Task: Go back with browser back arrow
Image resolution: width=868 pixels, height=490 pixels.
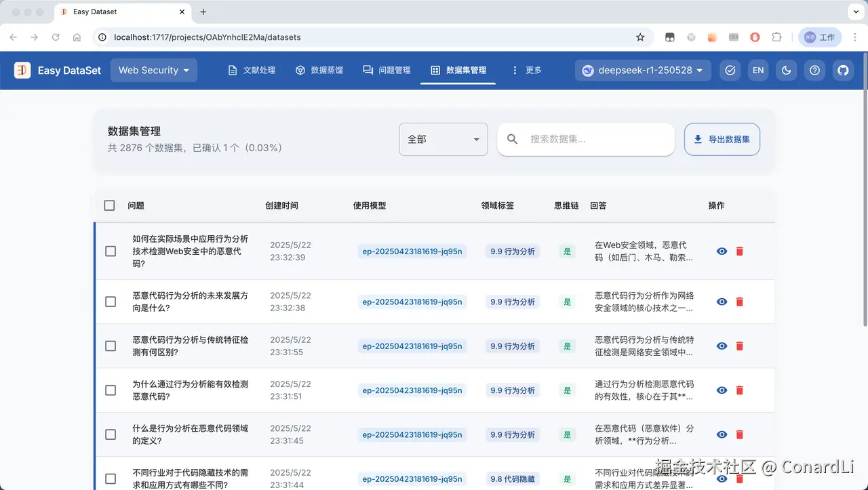Action: 13,37
